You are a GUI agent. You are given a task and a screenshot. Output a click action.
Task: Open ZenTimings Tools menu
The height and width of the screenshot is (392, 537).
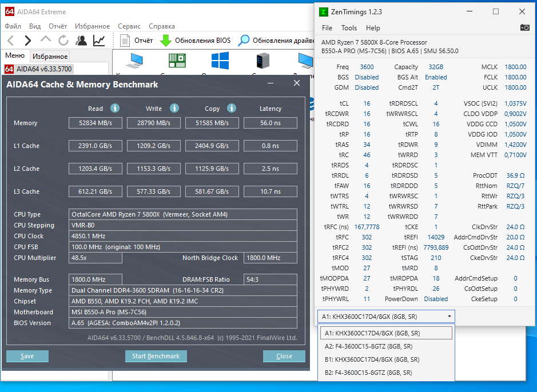(349, 28)
